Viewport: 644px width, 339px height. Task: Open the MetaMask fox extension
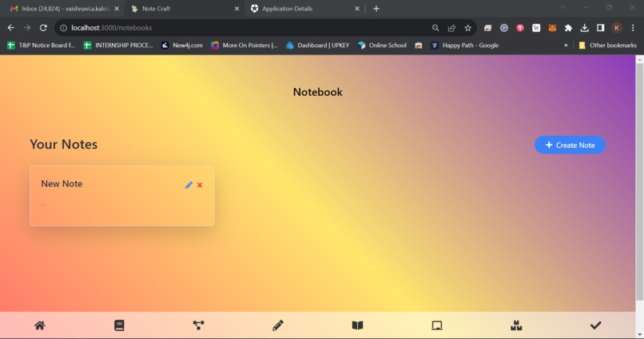coord(552,28)
